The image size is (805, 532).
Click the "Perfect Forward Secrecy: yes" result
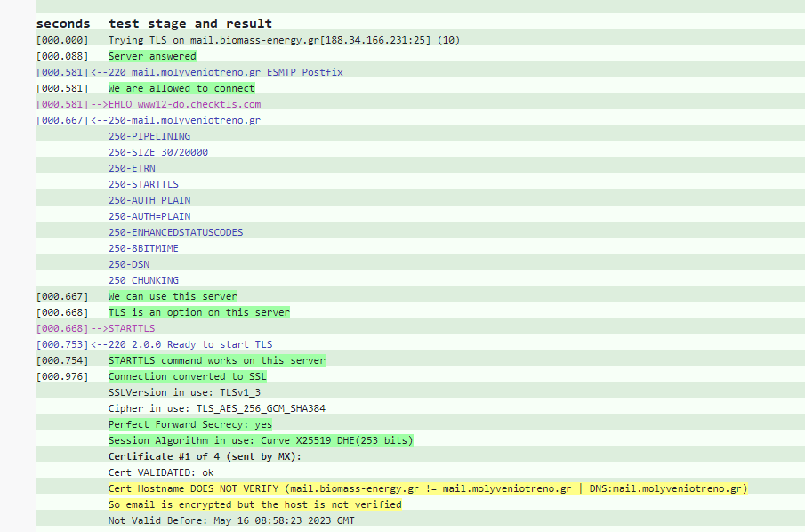click(190, 424)
